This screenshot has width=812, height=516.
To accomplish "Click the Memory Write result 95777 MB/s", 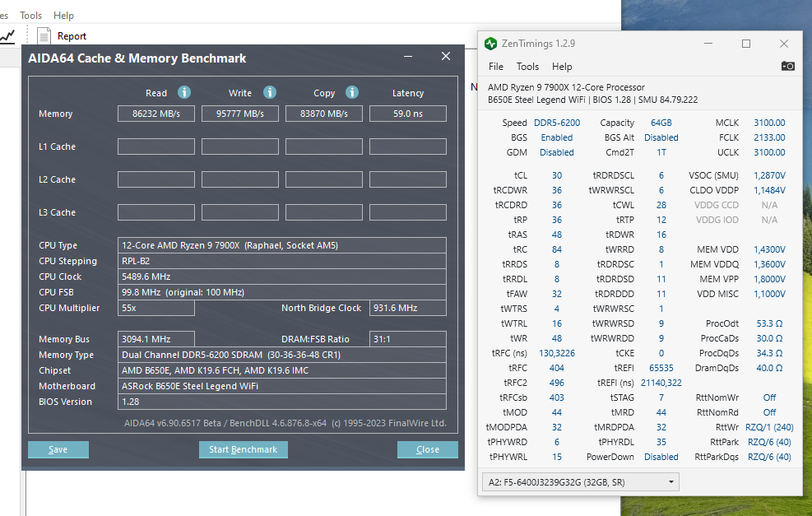I will [240, 114].
